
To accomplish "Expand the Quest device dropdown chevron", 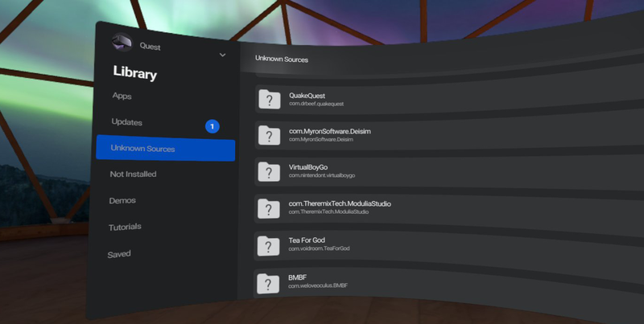I will (x=223, y=55).
